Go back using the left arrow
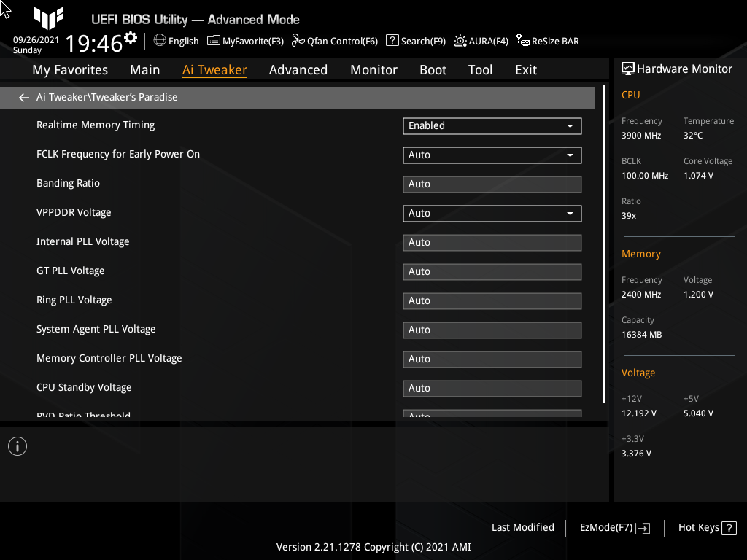The height and width of the screenshot is (560, 747). [x=23, y=97]
